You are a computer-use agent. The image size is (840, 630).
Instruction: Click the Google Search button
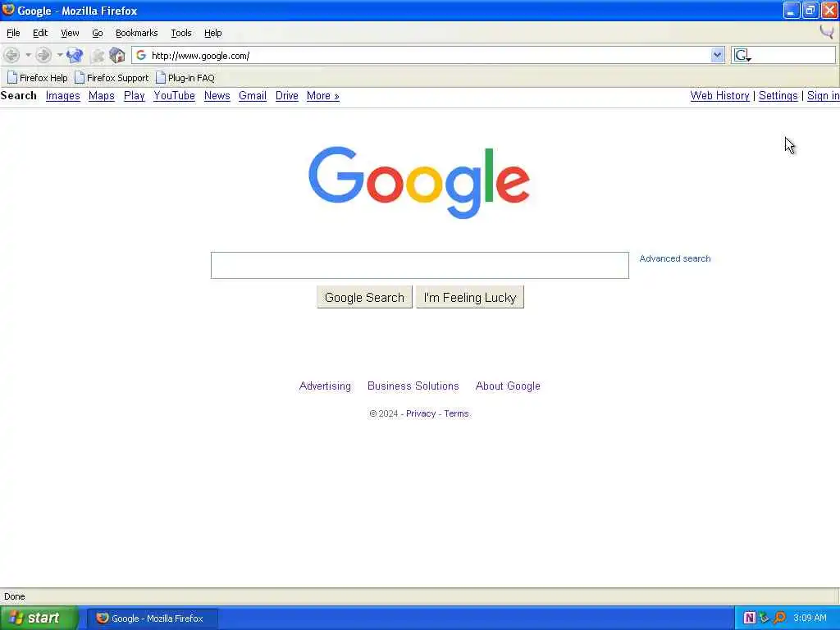(x=364, y=297)
